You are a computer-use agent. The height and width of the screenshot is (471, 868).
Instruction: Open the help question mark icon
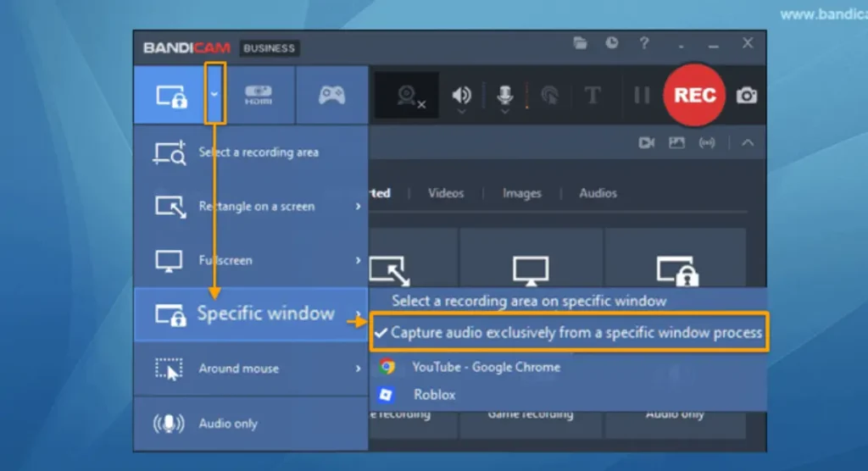pos(644,42)
